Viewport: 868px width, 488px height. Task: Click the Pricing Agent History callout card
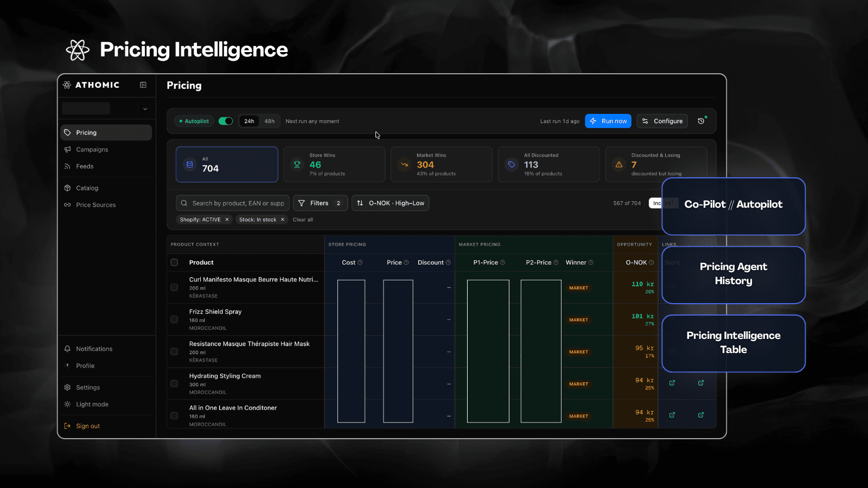point(733,275)
